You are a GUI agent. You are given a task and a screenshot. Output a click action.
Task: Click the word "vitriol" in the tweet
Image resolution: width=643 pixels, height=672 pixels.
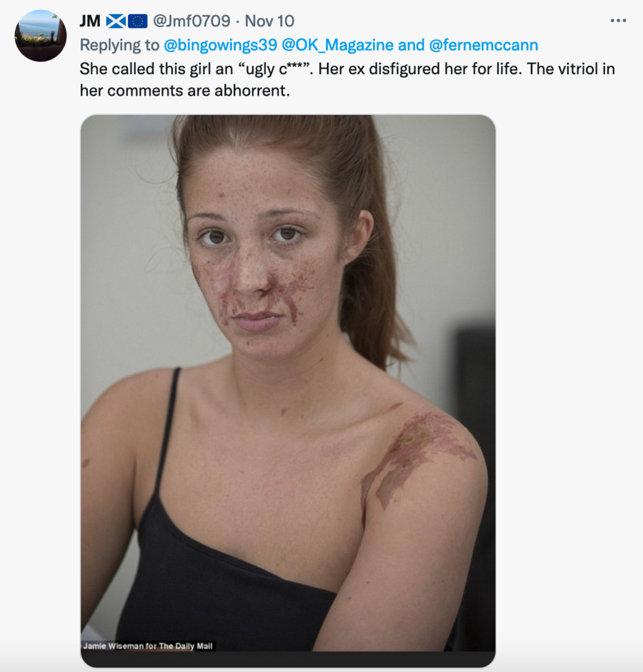click(x=554, y=69)
